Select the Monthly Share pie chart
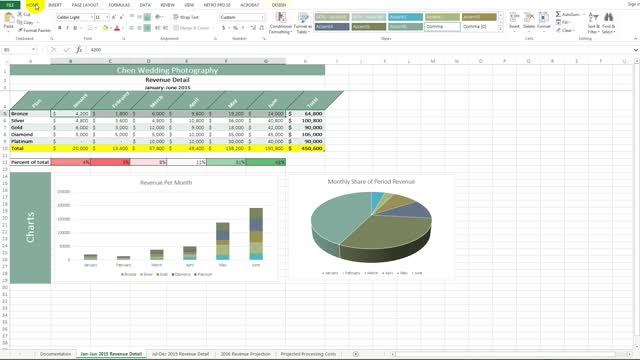The image size is (640, 360). (x=371, y=227)
